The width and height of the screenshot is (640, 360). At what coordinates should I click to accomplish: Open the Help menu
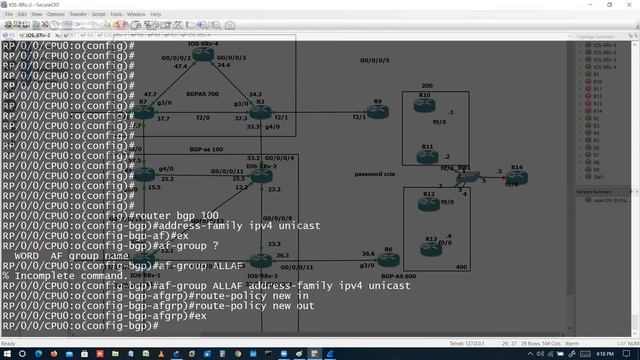pyautogui.click(x=156, y=14)
